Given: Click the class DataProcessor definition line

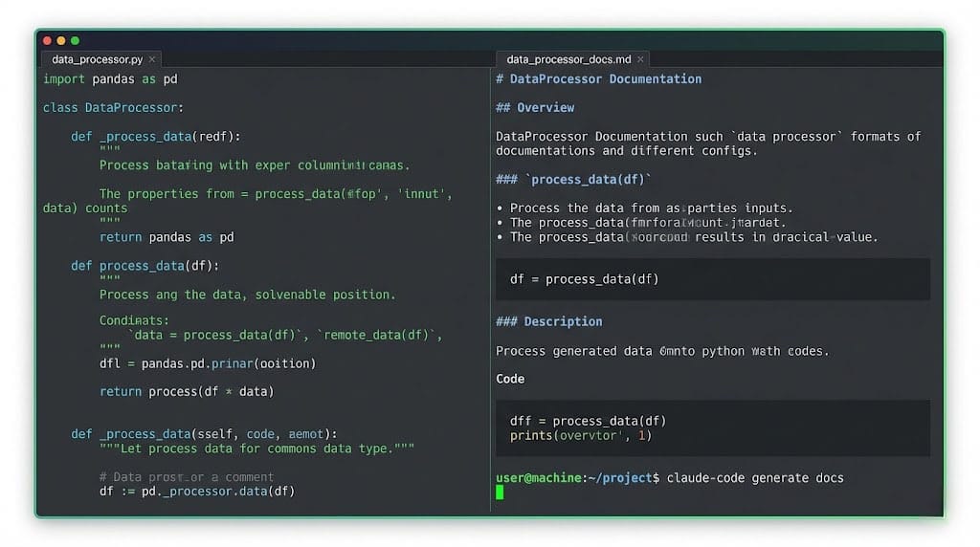Looking at the screenshot, I should coord(113,108).
